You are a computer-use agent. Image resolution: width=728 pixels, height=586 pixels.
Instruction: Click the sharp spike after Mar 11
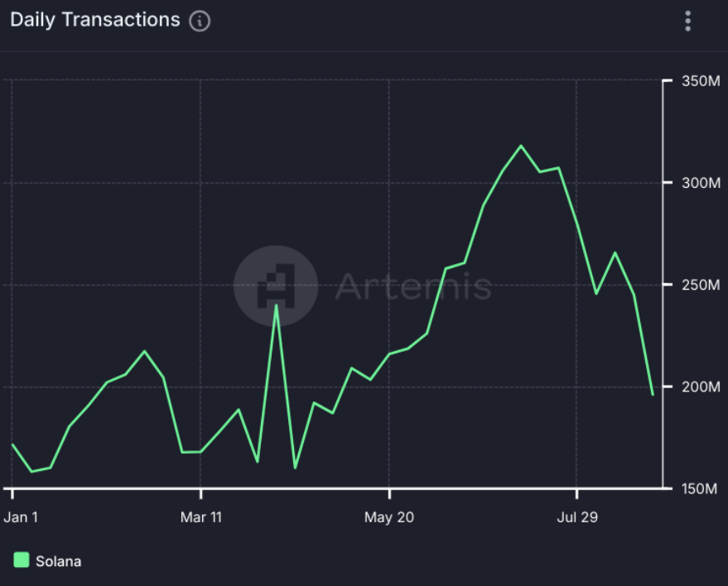[x=277, y=305]
